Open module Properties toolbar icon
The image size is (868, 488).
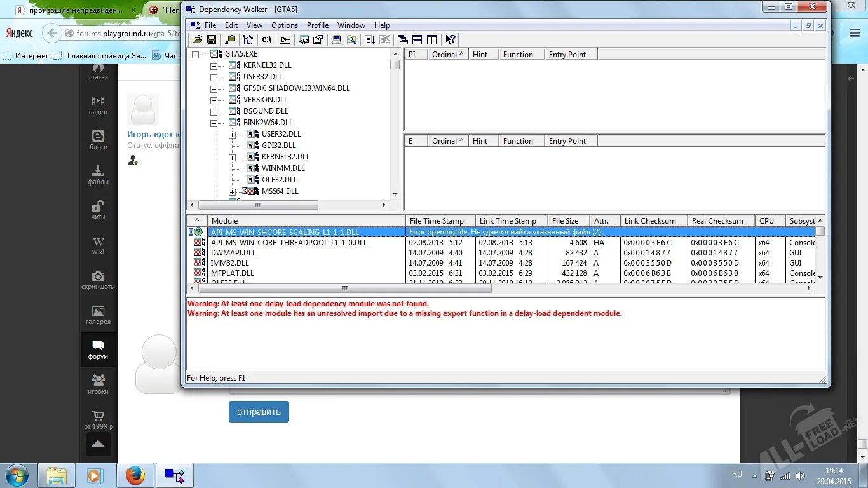point(318,39)
